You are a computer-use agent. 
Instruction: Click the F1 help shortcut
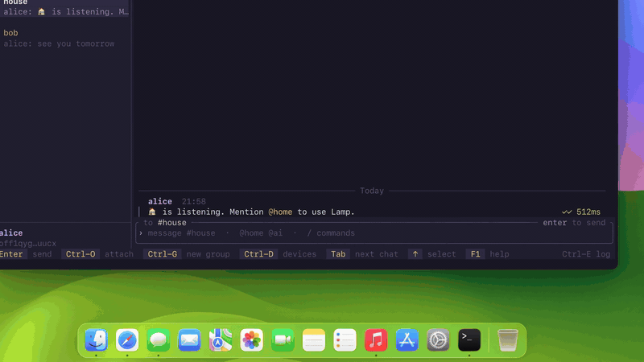point(488,254)
